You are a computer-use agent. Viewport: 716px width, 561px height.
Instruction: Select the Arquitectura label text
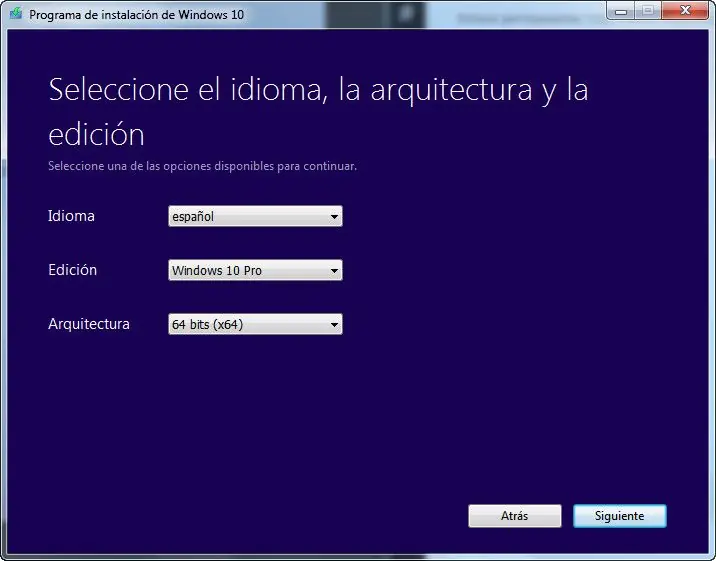89,324
